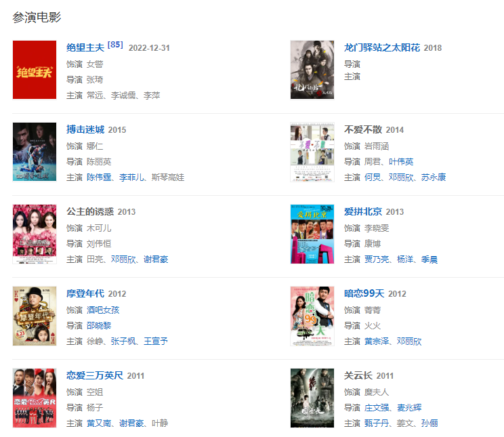
Task: Open actor link 贾乃亮
Action: pos(377,259)
